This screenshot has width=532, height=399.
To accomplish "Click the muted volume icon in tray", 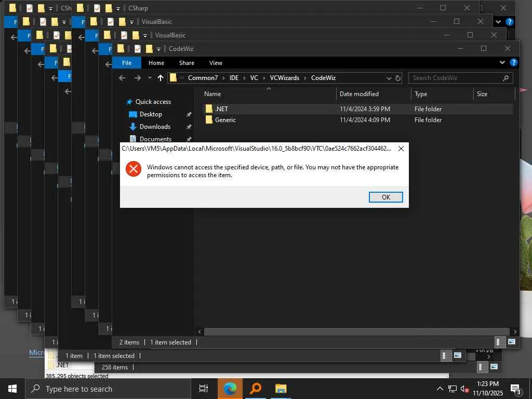I will pyautogui.click(x=464, y=389).
